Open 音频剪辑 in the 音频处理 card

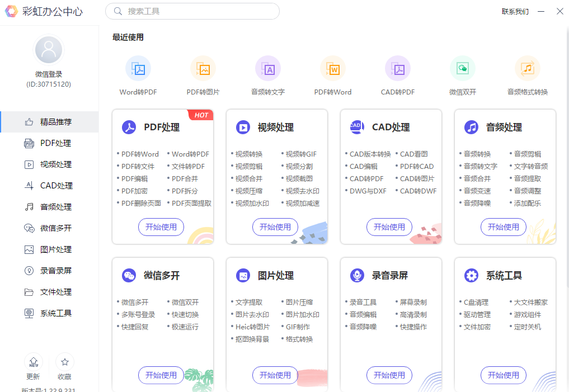click(527, 154)
